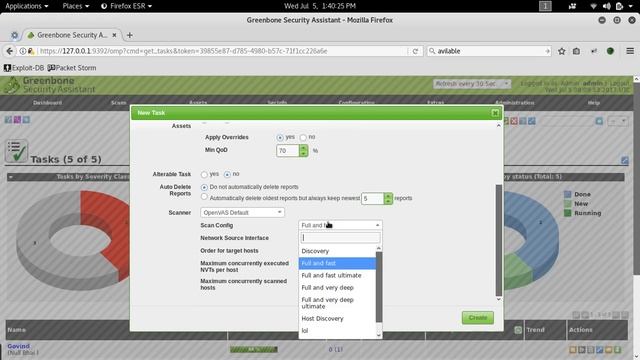Screen dimensions: 640x360
Task: Open a new browser tab
Action: pyautogui.click(x=129, y=35)
